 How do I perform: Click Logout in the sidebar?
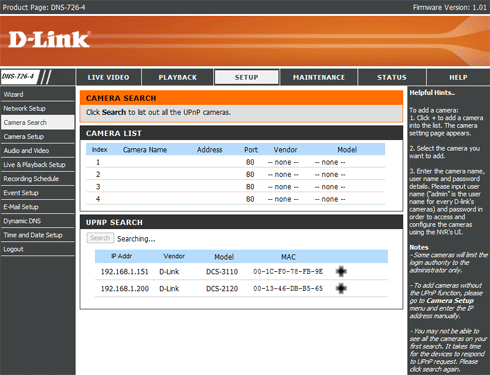pyautogui.click(x=37, y=249)
